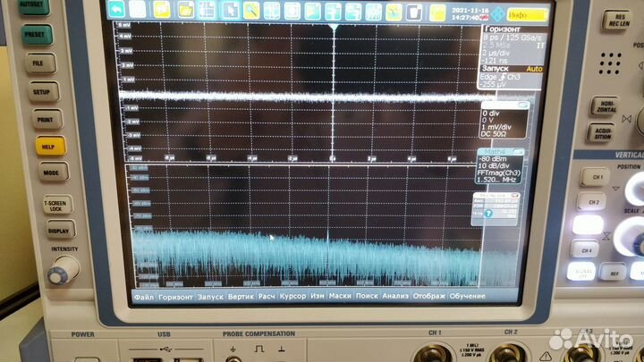The width and height of the screenshot is (644, 362).
Task: Tap the -255 µV trigger level value
Action: (x=493, y=85)
